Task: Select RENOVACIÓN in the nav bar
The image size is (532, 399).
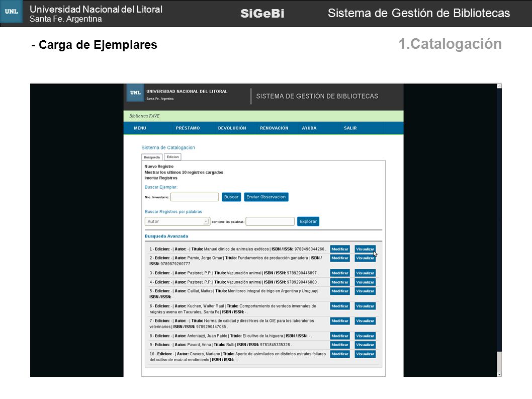Action: click(274, 128)
